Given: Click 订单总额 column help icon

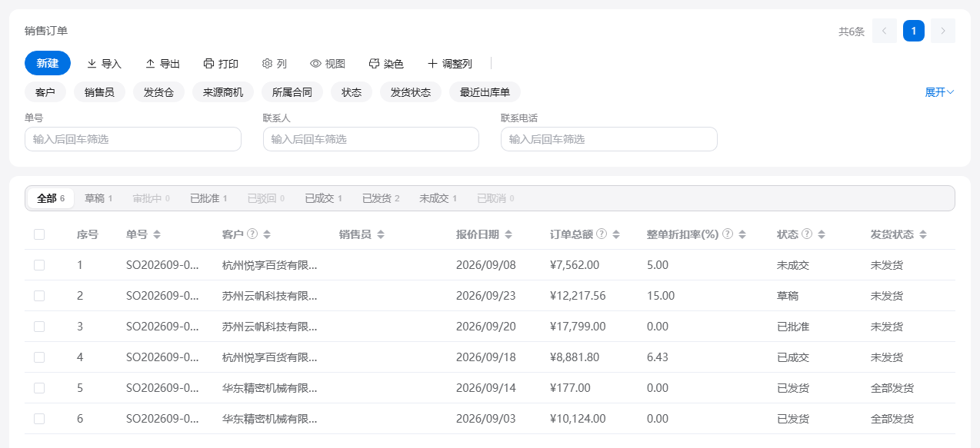Looking at the screenshot, I should pyautogui.click(x=602, y=234).
